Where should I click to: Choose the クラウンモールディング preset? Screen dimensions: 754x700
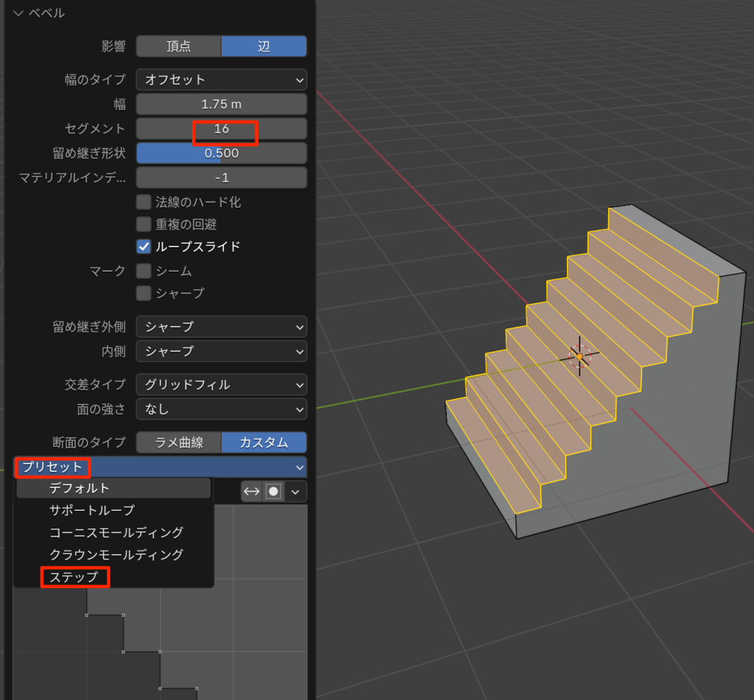coord(116,554)
